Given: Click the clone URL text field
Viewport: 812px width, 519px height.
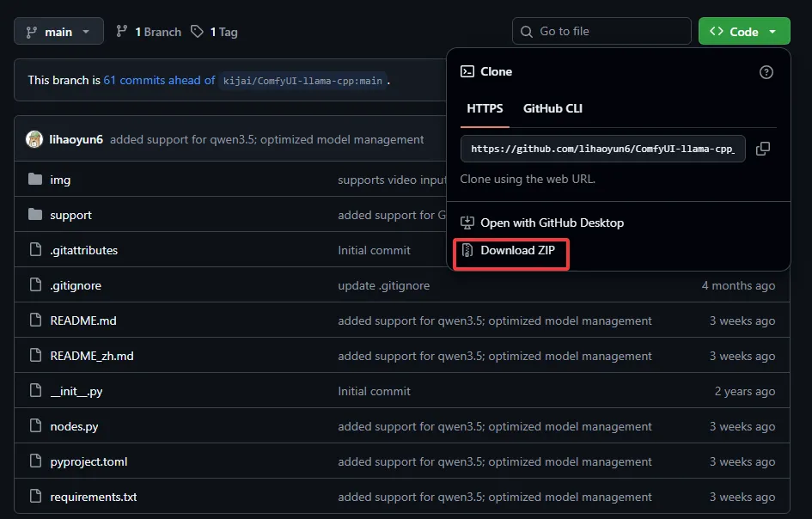Looking at the screenshot, I should coord(603,149).
